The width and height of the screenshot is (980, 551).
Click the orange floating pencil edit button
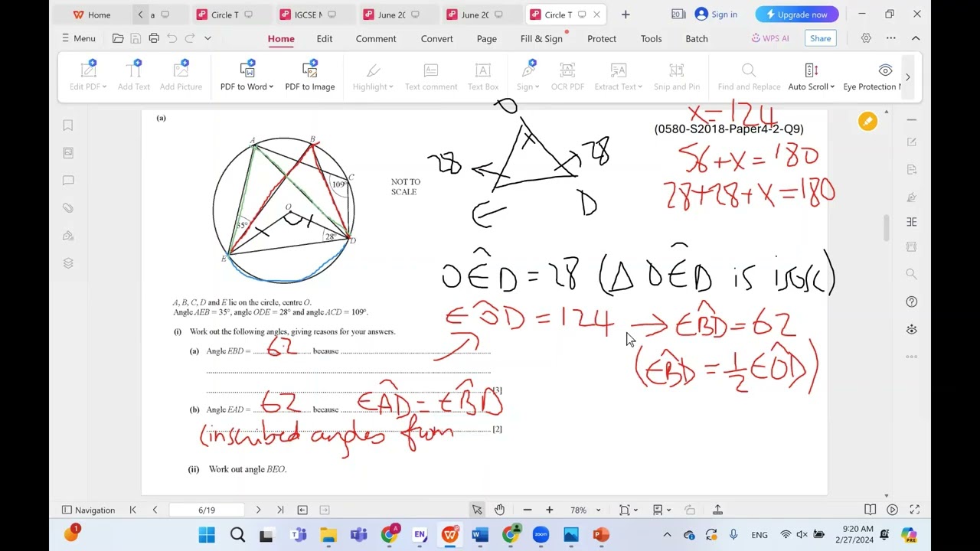[867, 121]
